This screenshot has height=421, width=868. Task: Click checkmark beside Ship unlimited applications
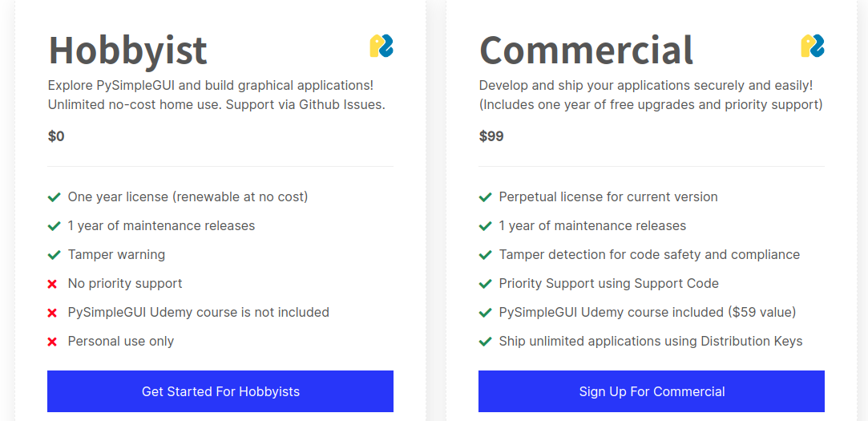485,342
